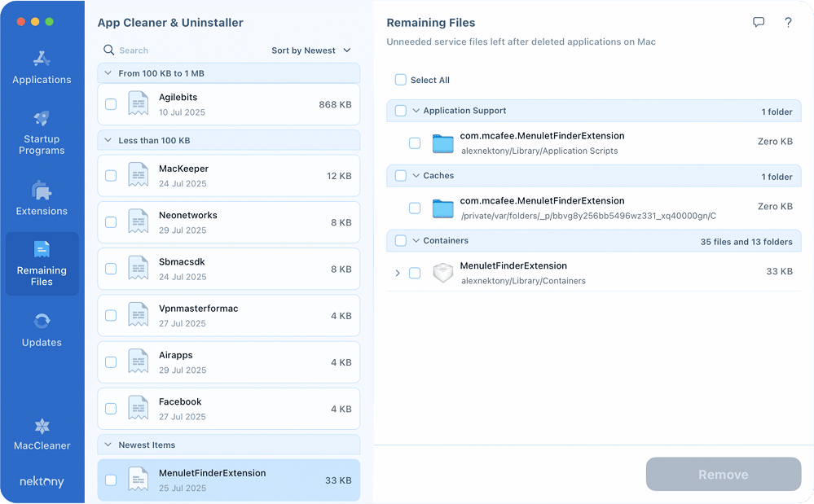Check the Application Support group checkbox
The width and height of the screenshot is (814, 504).
pyautogui.click(x=400, y=111)
